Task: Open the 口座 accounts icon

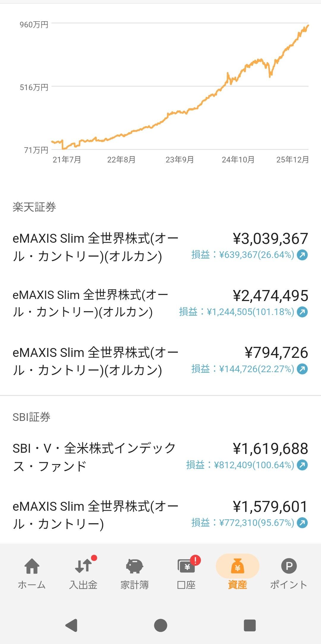Action: point(186,566)
